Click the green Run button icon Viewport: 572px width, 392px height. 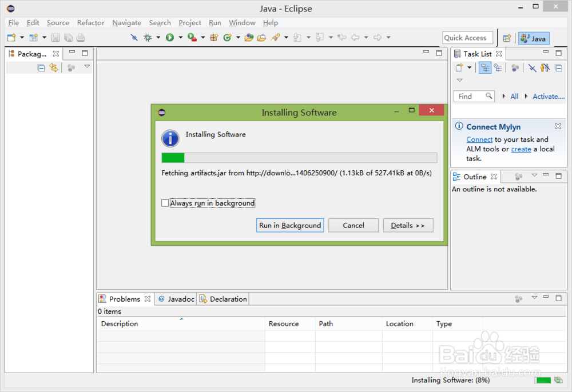coord(170,38)
